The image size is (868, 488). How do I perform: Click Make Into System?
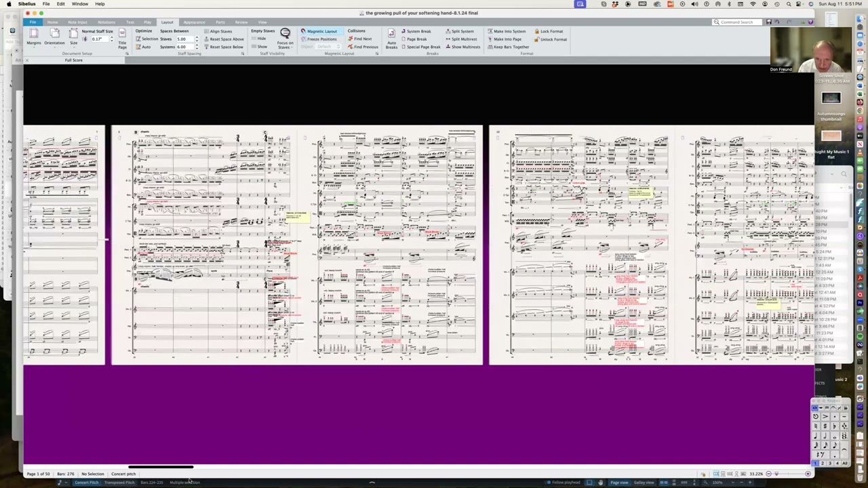[x=507, y=31]
